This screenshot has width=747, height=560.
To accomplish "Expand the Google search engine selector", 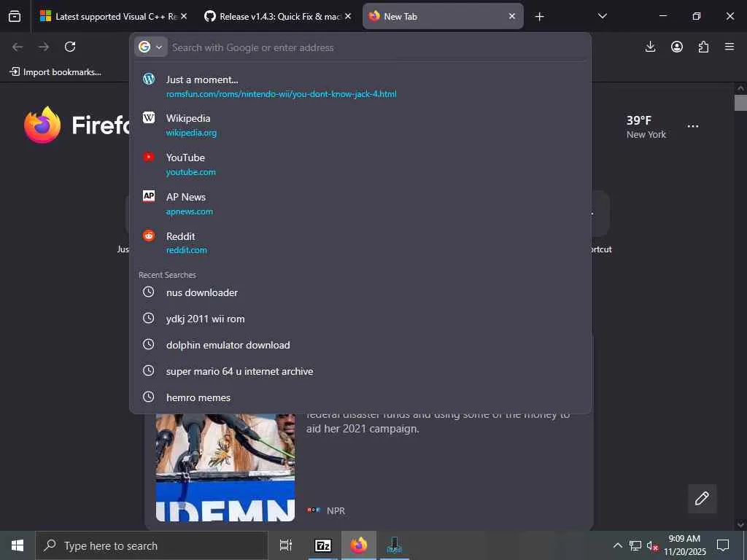I will pos(150,47).
